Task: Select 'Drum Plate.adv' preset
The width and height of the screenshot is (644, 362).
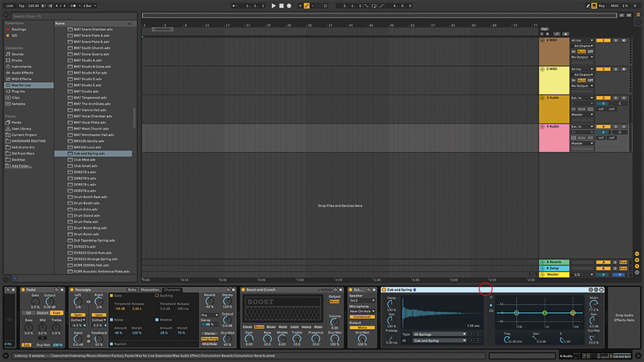Action: [87, 222]
